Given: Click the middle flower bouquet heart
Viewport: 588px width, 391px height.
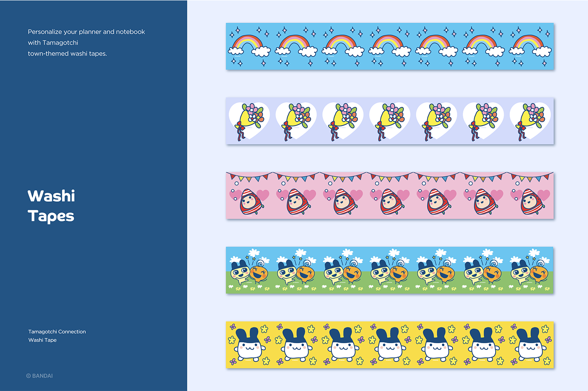Looking at the screenshot, I should coord(390,121).
